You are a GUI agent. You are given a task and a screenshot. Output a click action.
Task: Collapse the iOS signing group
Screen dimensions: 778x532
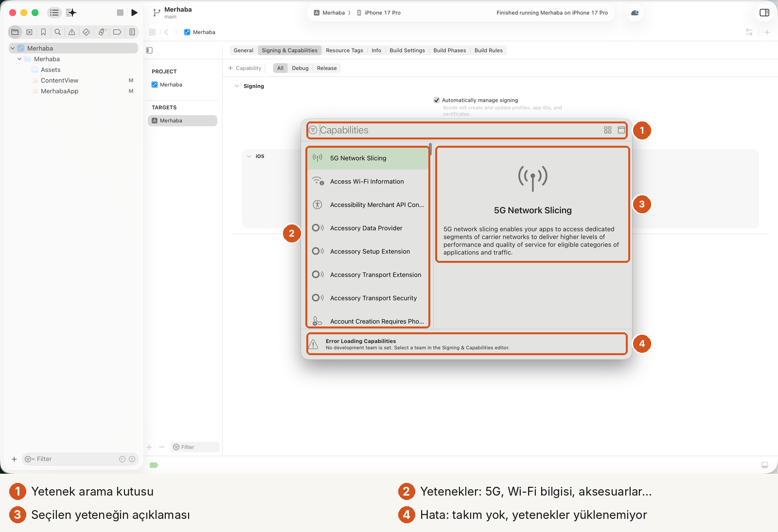[249, 156]
